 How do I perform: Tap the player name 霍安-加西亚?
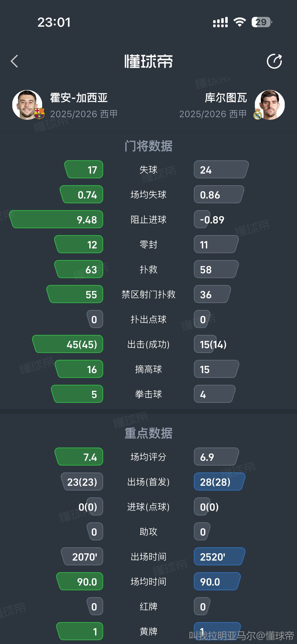coord(79,98)
